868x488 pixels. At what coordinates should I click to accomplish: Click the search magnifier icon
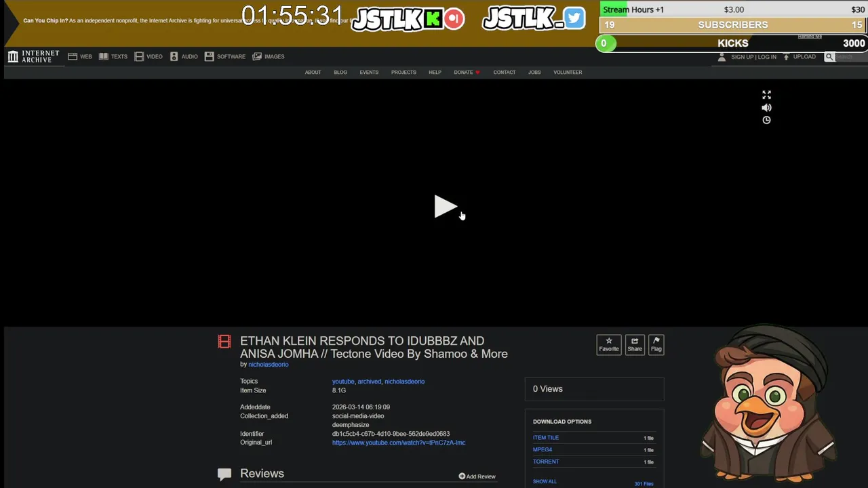coord(829,57)
